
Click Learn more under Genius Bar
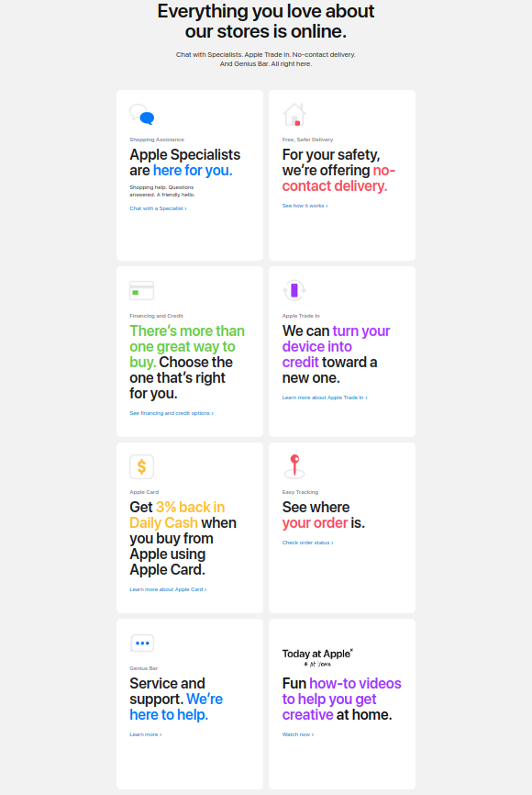(146, 734)
